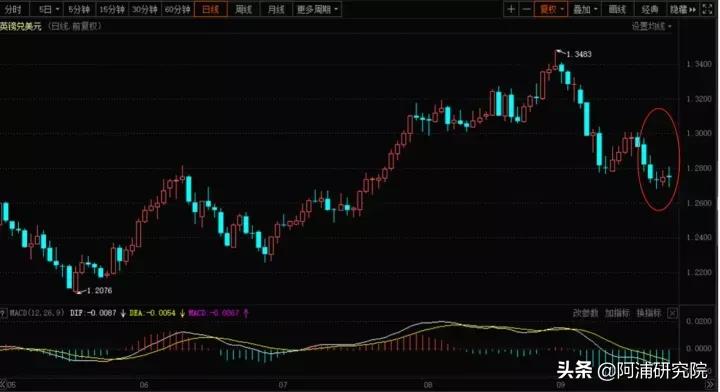This screenshot has height=392, width=720.
Task: Select the 日线 daily chart tab
Action: tap(211, 9)
